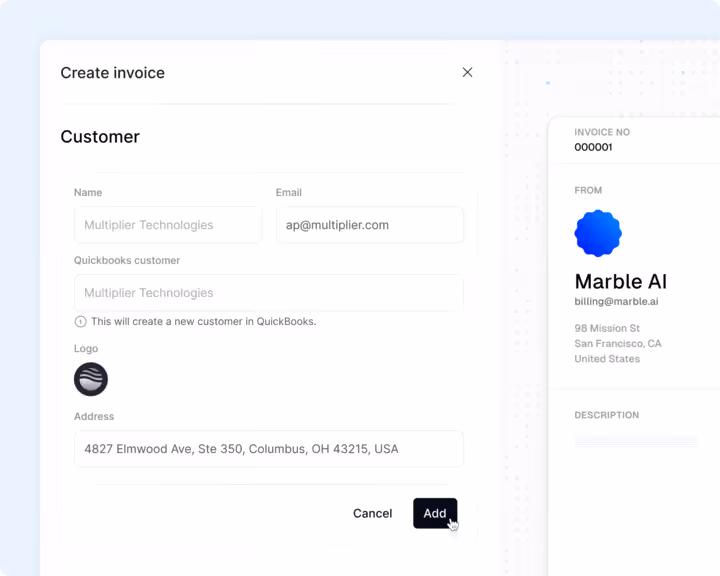Click the info icon beside QuickBooks notice
Screen dimensions: 720x576
point(80,322)
